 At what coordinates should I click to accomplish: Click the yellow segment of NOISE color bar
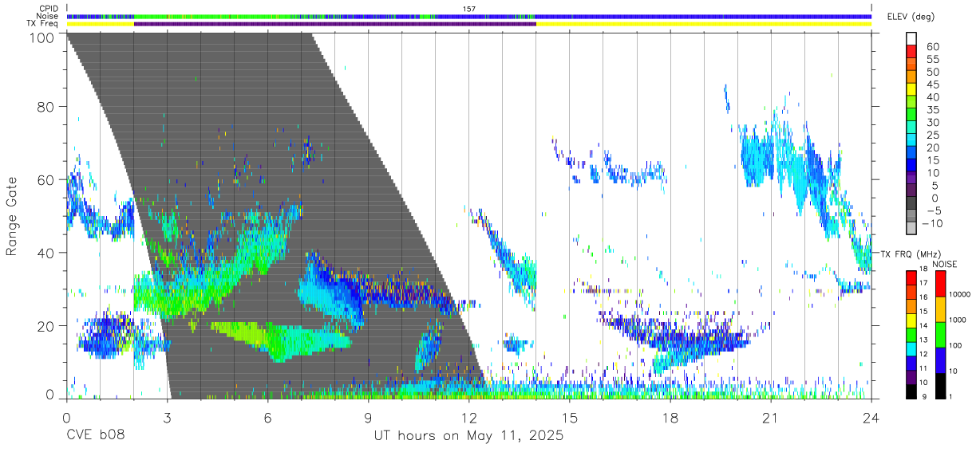click(939, 309)
